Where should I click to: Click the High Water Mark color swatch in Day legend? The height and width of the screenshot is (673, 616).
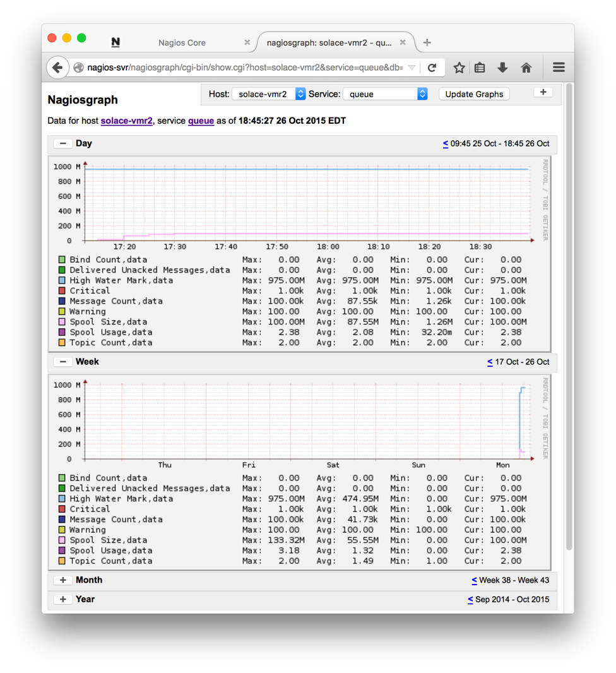(62, 280)
